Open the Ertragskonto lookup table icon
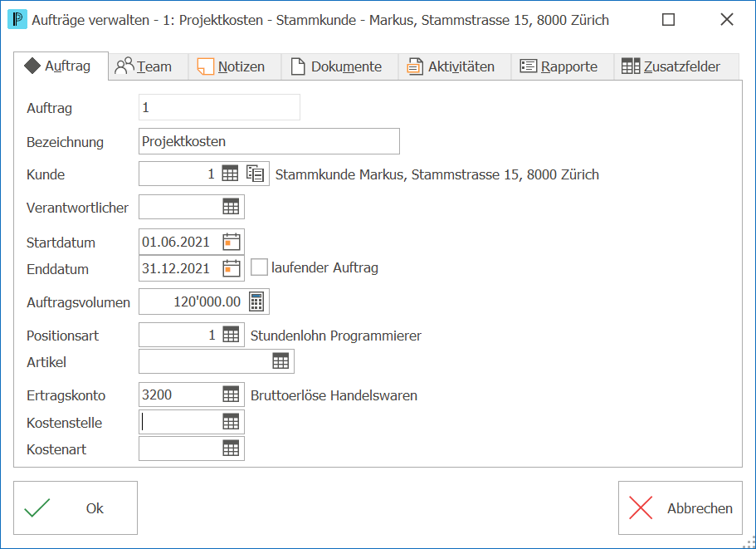 [x=231, y=395]
